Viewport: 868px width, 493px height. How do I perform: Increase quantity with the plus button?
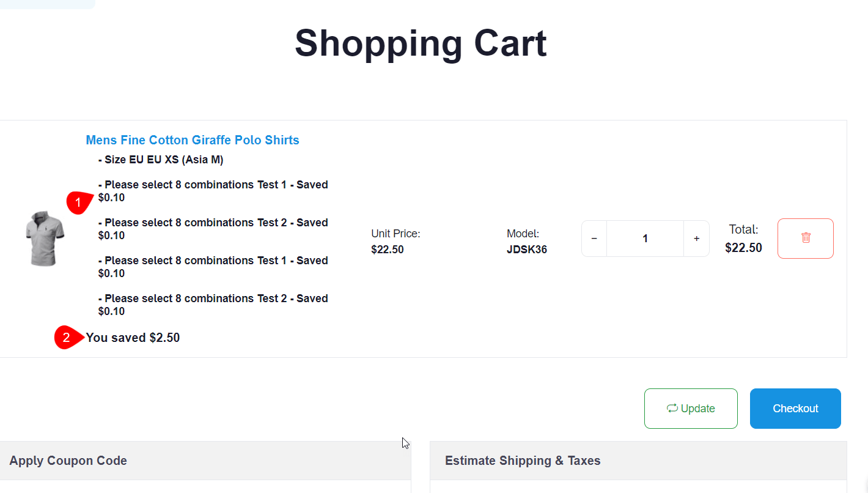click(x=696, y=239)
